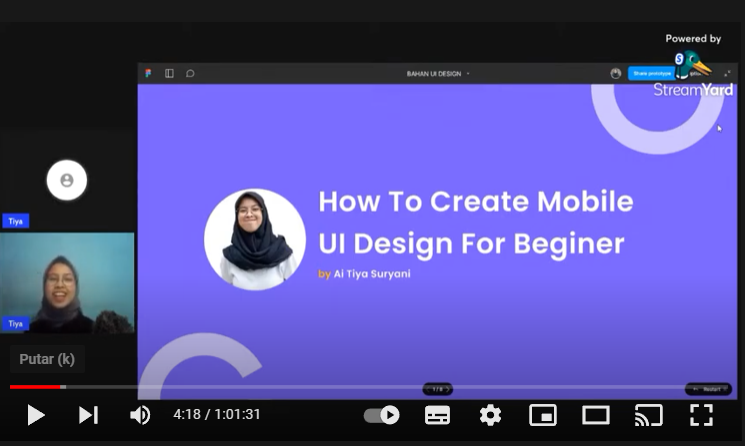Click the StreamYard logo watermark
The width and height of the screenshot is (745, 446).
(693, 76)
